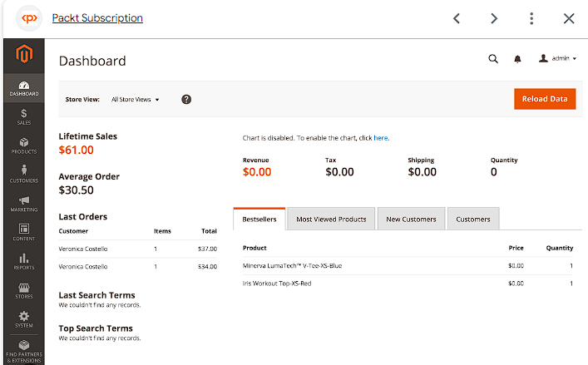Switch to Most Viewed Products tab
The width and height of the screenshot is (588, 365).
click(331, 219)
